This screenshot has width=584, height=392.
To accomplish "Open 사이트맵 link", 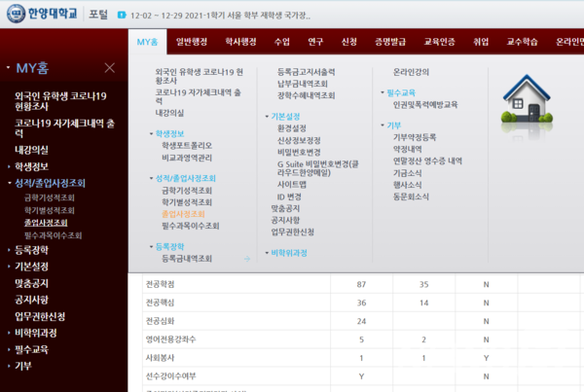I will coord(292,184).
